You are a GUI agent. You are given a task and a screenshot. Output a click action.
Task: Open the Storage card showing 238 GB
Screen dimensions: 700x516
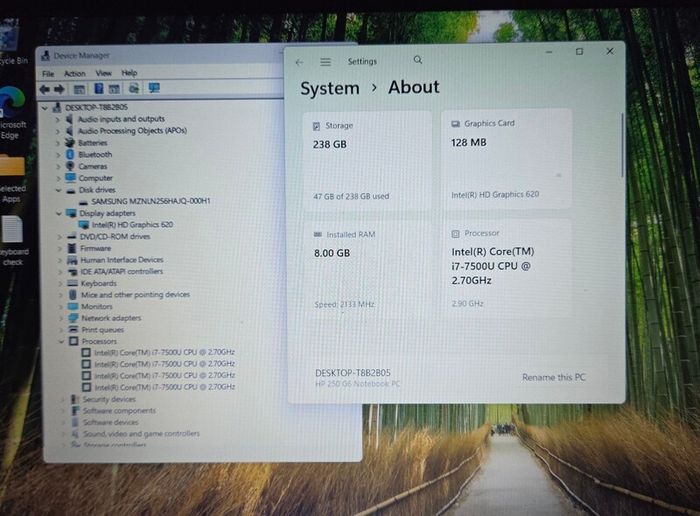coord(367,161)
